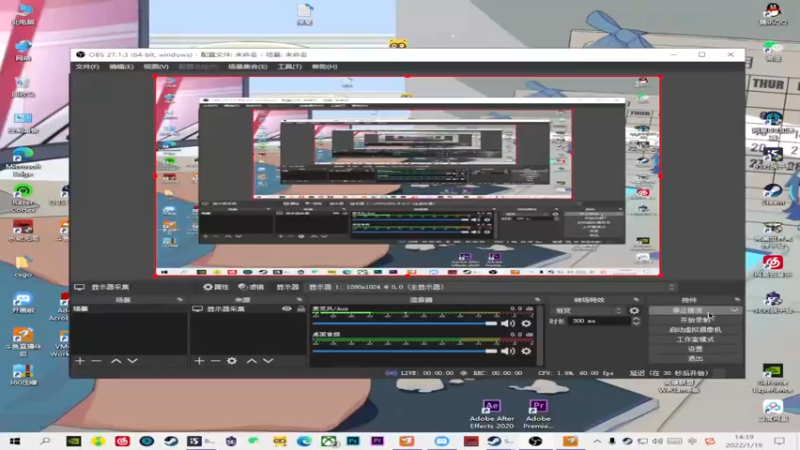Open notification center in system tray

pos(780,441)
